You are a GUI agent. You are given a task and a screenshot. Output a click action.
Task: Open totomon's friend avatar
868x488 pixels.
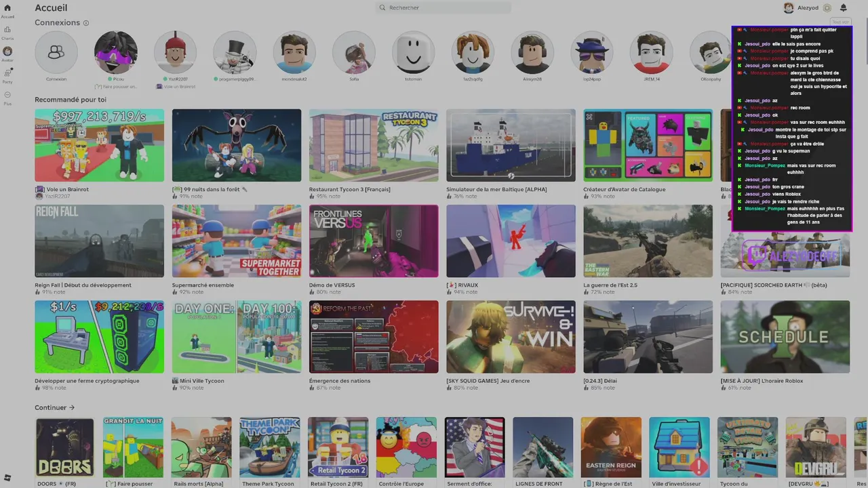tap(414, 52)
